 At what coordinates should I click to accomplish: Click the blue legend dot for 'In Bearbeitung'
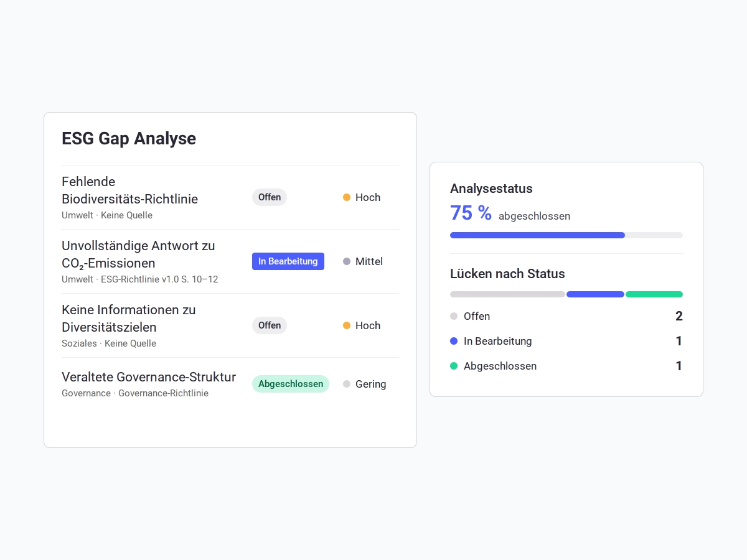(x=454, y=341)
